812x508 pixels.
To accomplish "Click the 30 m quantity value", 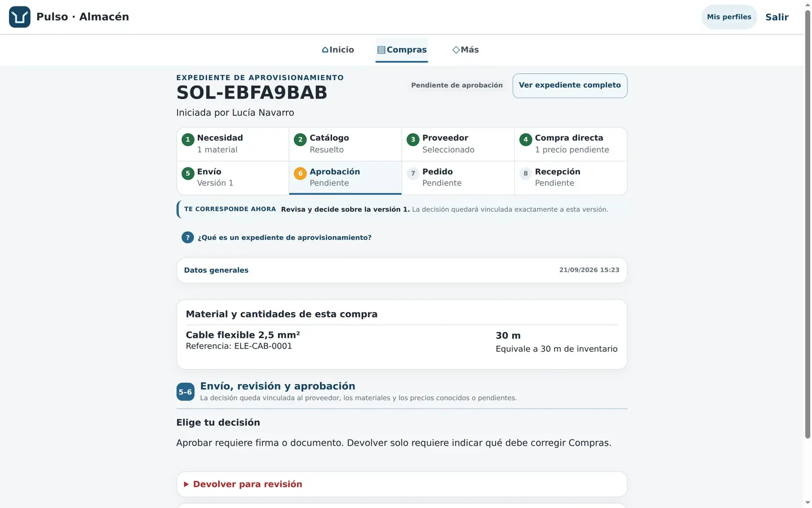I will point(508,336).
